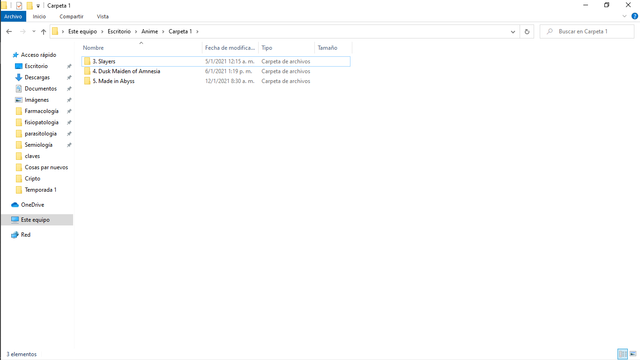Expand the chevron after Anime breadcrumb
The image size is (640, 360).
pyautogui.click(x=163, y=31)
